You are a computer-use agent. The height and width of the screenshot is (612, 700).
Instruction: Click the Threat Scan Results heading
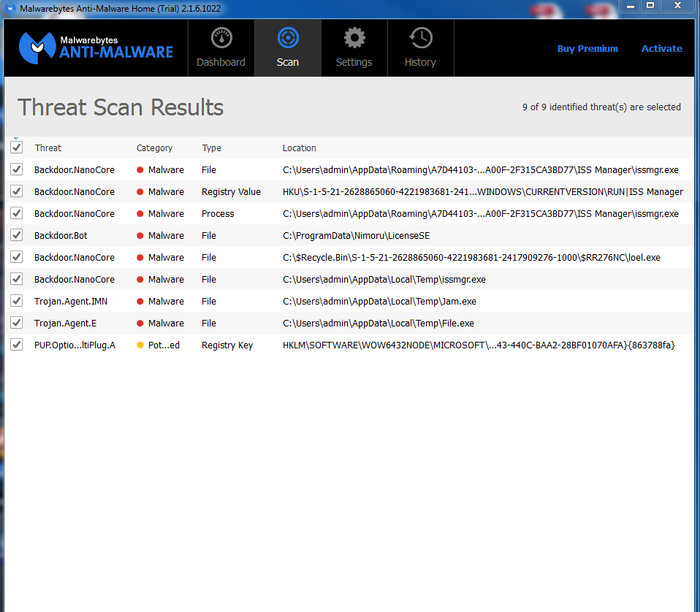pos(121,107)
